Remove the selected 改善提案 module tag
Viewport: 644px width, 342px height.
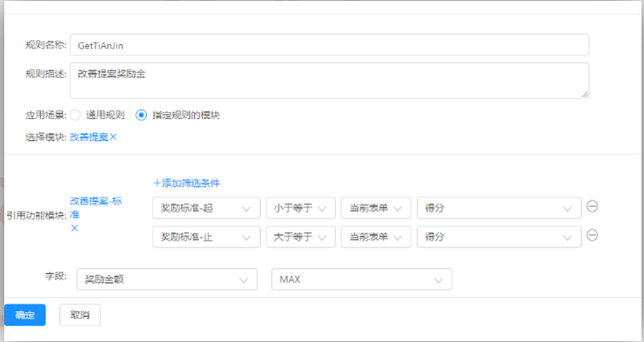coord(113,137)
